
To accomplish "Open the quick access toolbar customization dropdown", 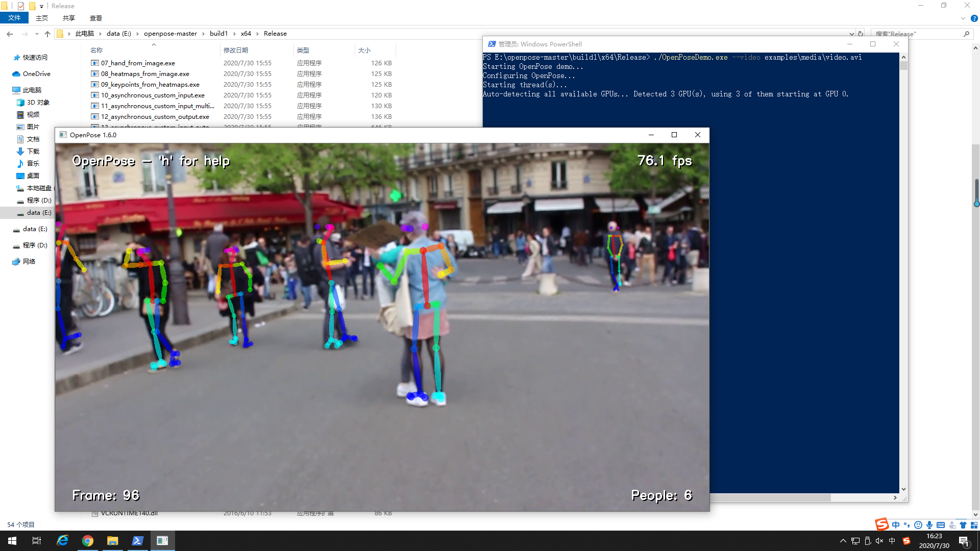I will click(x=41, y=6).
